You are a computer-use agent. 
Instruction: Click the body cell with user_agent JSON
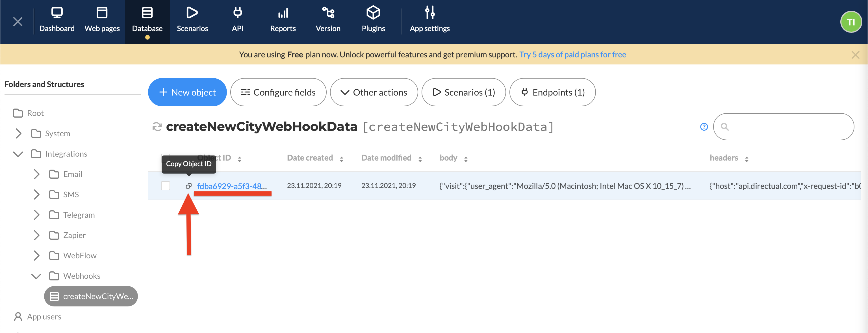tap(565, 186)
